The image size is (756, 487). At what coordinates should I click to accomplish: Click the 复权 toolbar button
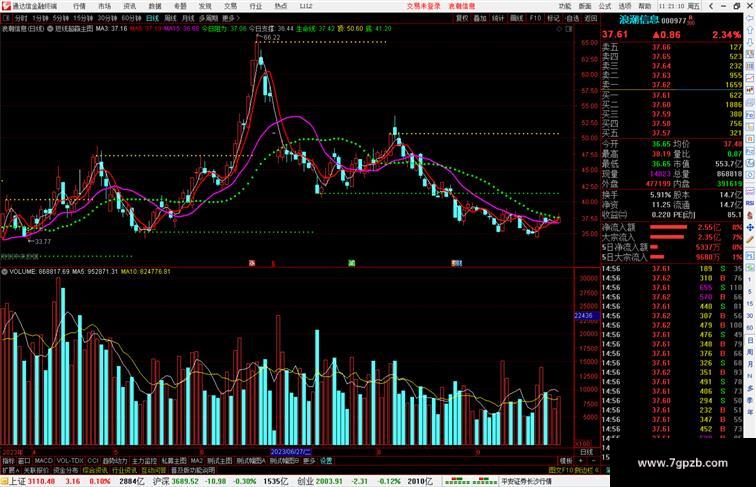[462, 18]
